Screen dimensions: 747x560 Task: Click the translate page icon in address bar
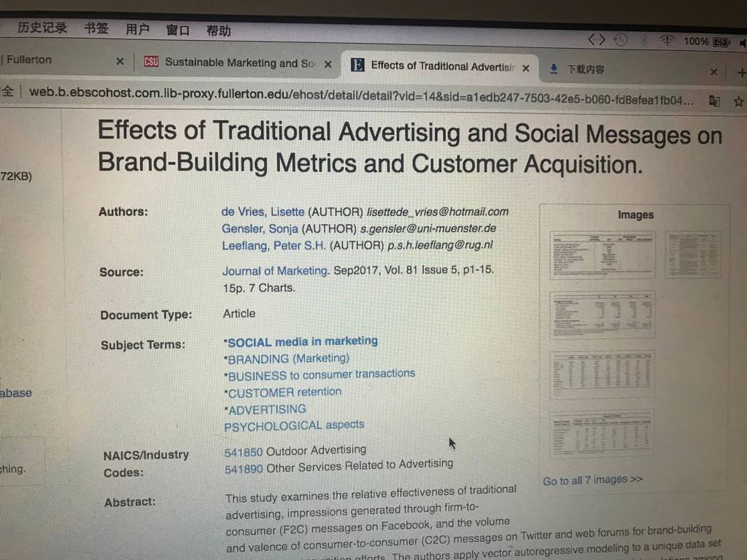coord(714,101)
